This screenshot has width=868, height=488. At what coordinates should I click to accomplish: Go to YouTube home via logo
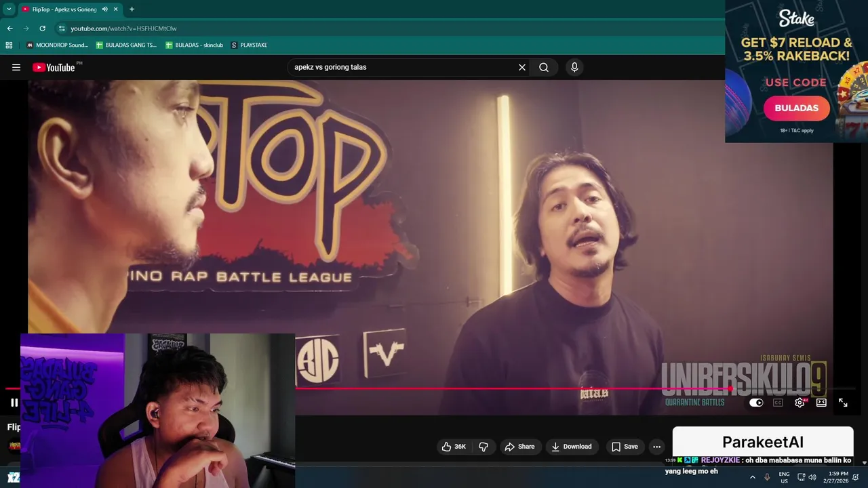coord(54,67)
